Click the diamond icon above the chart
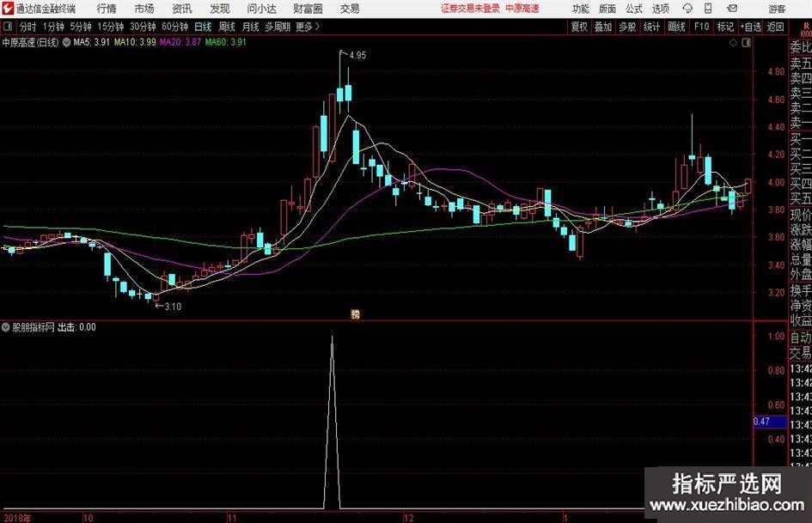This screenshot has width=812, height=523. 733,43
